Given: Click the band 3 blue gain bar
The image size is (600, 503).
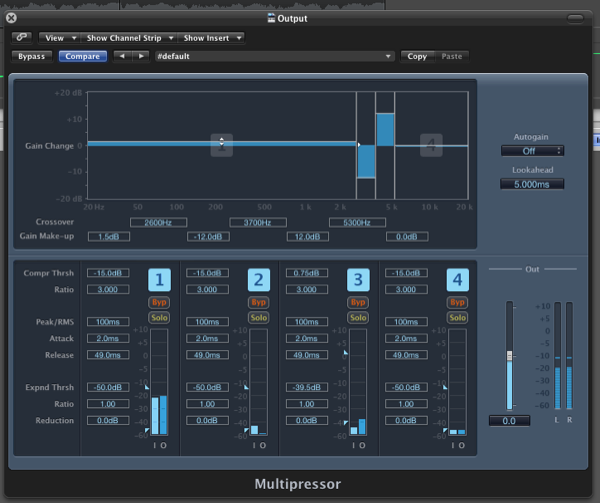Looking at the screenshot, I should (x=385, y=130).
